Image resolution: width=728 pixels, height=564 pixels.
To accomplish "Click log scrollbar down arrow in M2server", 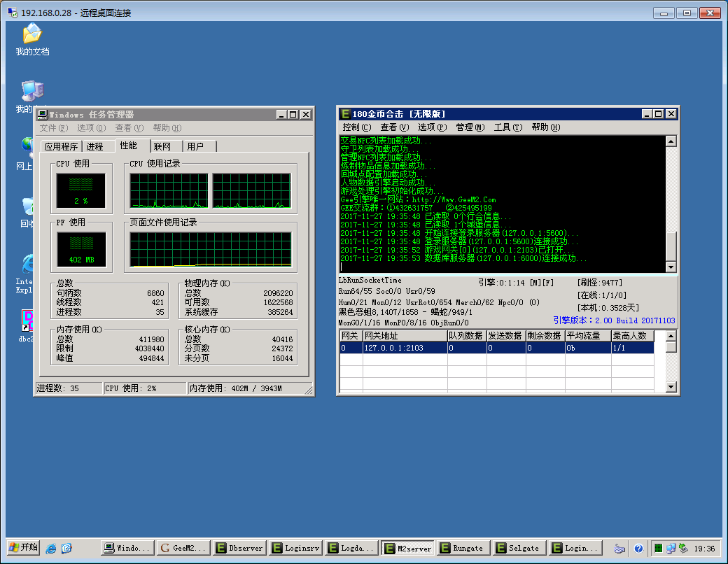I will coord(671,267).
